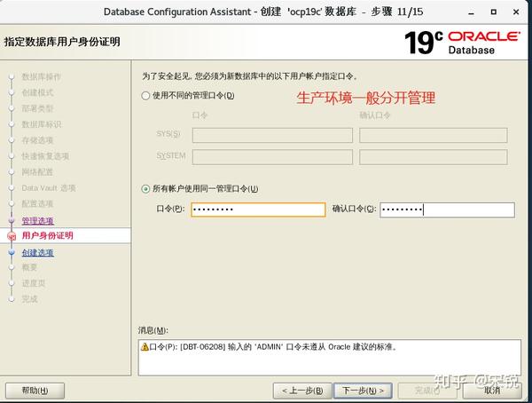This screenshot has height=403, width=532.
Task: Click the 帮助(H) help button
Action: pyautogui.click(x=35, y=391)
